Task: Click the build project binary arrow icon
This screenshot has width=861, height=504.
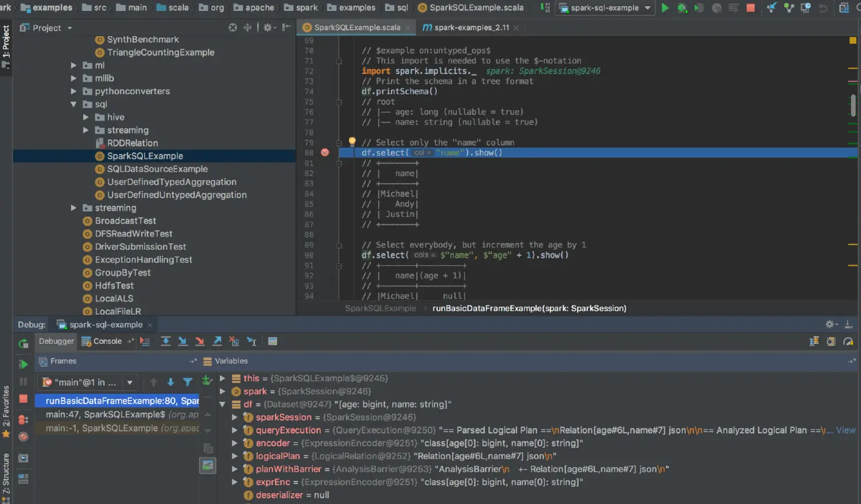Action: tap(545, 8)
